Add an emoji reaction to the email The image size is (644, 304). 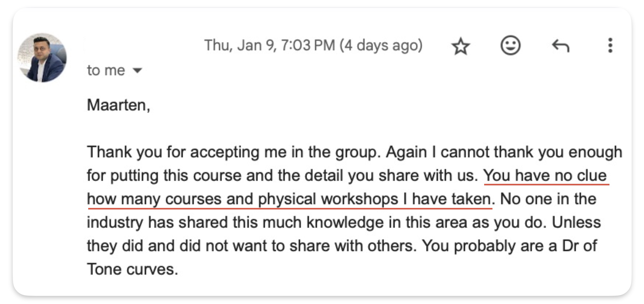tap(510, 46)
